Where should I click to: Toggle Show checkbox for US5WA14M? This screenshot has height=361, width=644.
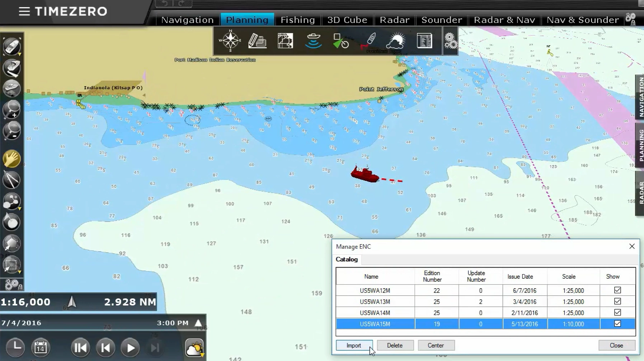click(x=617, y=312)
